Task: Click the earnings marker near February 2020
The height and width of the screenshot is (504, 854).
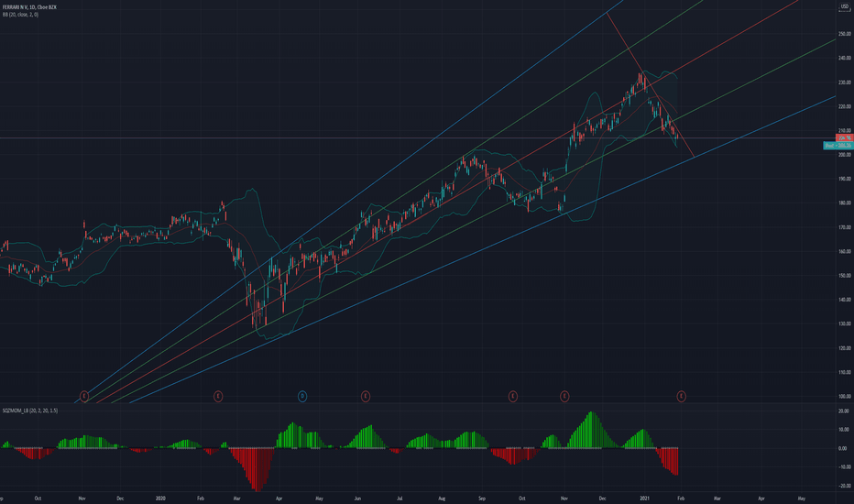Action: click(218, 396)
